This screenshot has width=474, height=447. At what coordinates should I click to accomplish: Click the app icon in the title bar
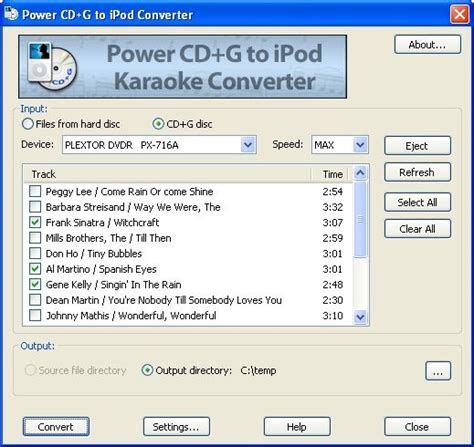(x=11, y=14)
